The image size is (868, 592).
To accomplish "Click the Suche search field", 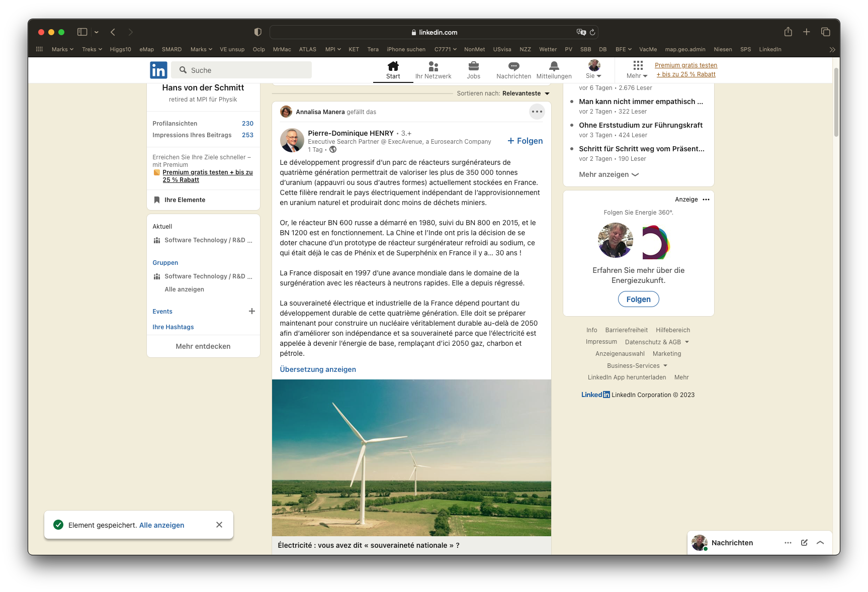I will 241,70.
